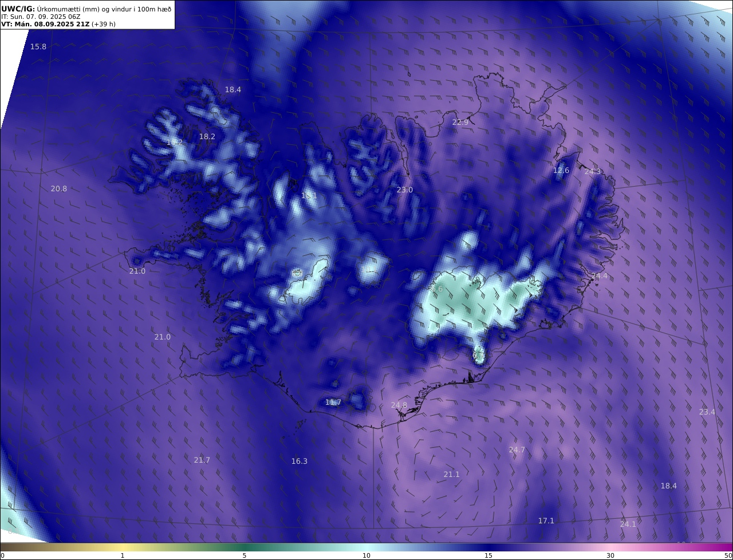
Task: Click the 'UWC/IG:' label in the header
Action: (x=18, y=9)
